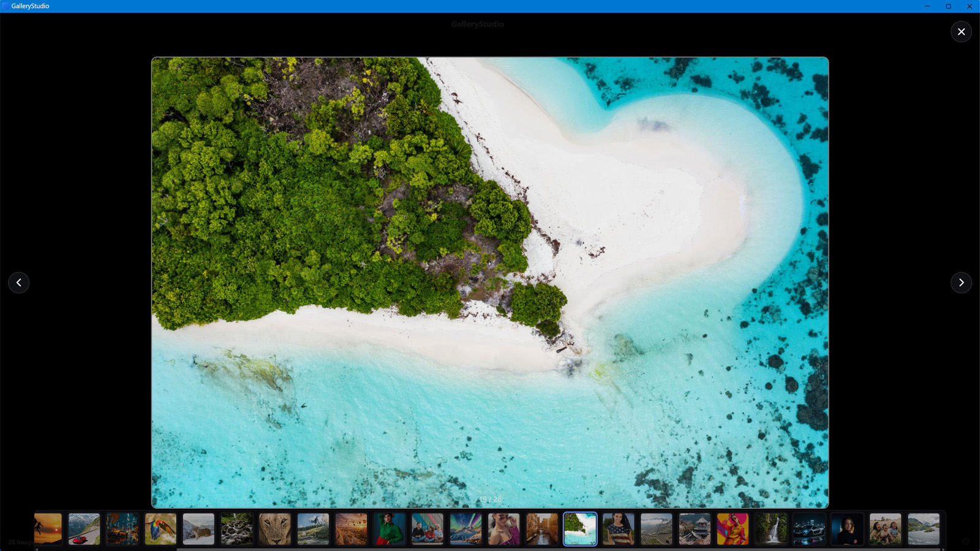View the climber at sunset thumbnail
The height and width of the screenshot is (551, 980).
click(x=48, y=529)
